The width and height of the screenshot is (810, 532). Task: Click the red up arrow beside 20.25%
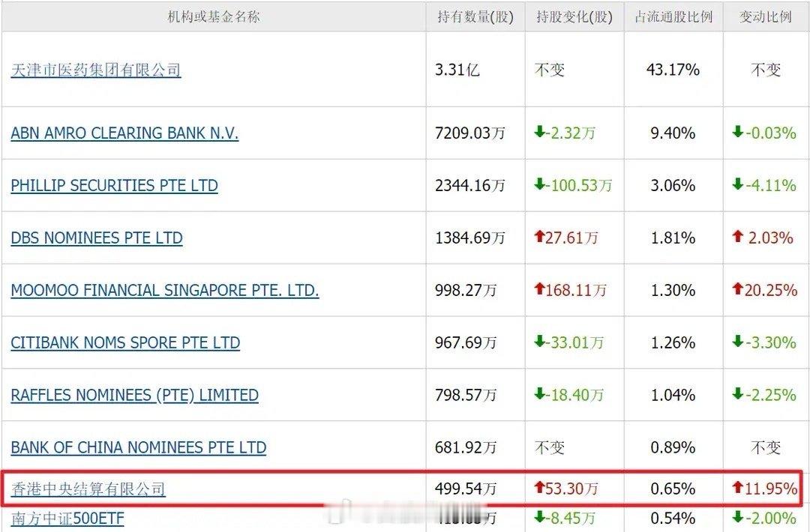click(x=739, y=290)
